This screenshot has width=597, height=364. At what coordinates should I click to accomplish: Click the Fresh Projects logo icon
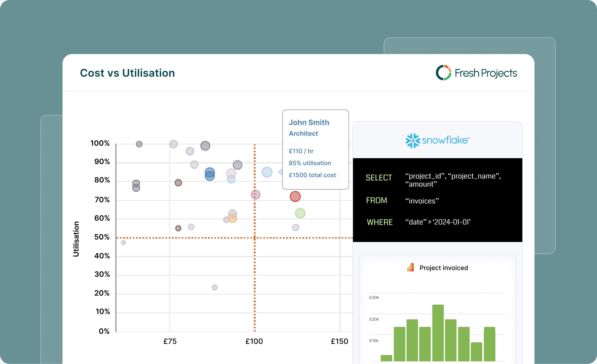[443, 73]
